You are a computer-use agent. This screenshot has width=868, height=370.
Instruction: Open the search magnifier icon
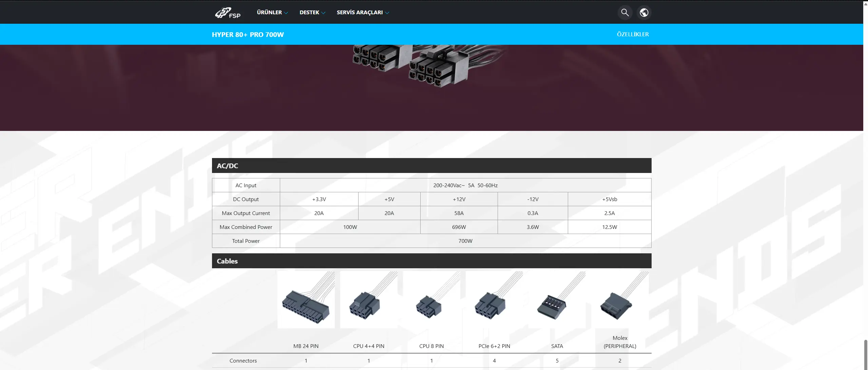coord(625,13)
